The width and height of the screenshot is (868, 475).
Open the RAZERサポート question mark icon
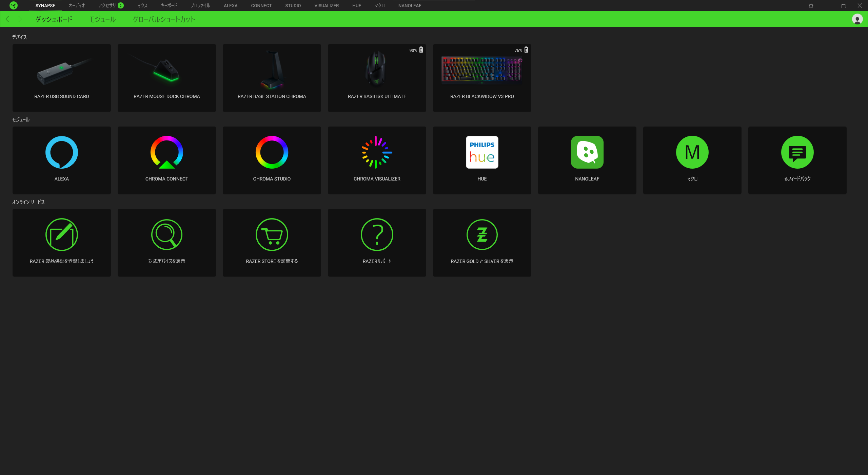pyautogui.click(x=377, y=234)
